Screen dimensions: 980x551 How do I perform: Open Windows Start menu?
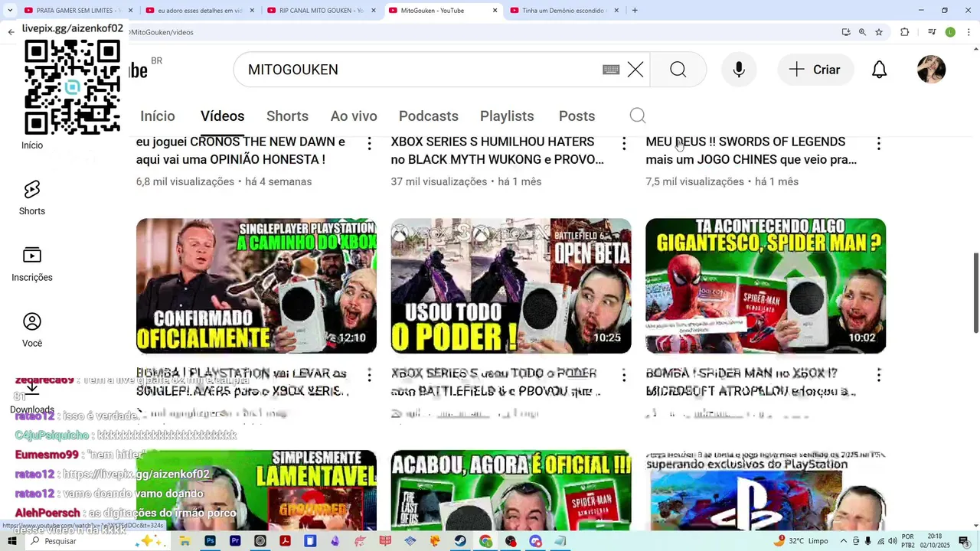12,541
